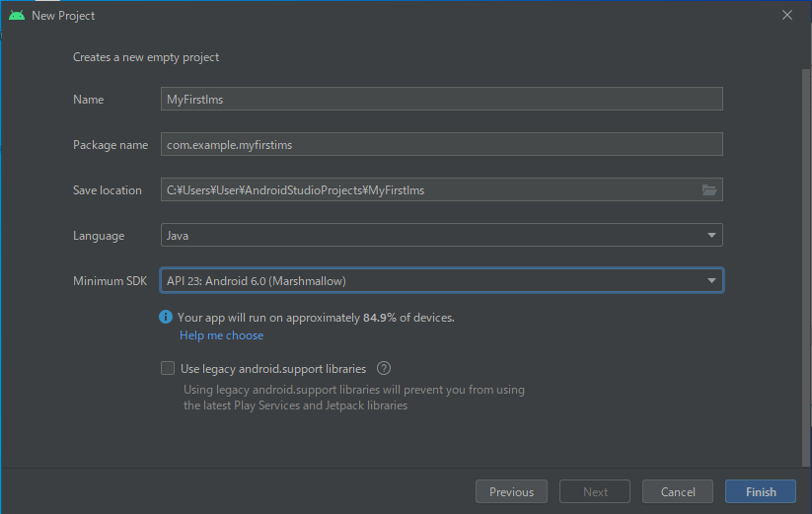Click the Save location path field
This screenshot has width=812, height=514.
[x=430, y=190]
